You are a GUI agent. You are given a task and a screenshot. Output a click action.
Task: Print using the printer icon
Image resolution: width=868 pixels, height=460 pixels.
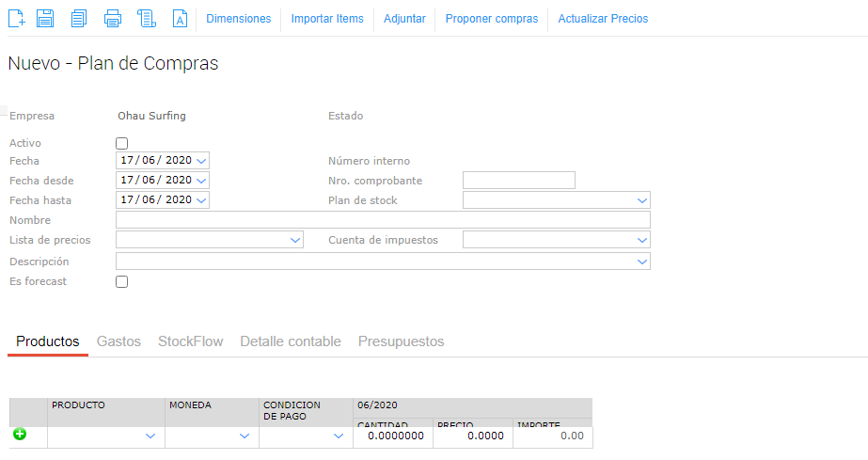[113, 19]
